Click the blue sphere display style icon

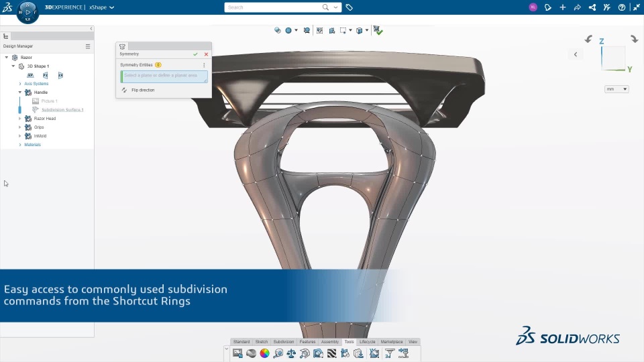[288, 30]
